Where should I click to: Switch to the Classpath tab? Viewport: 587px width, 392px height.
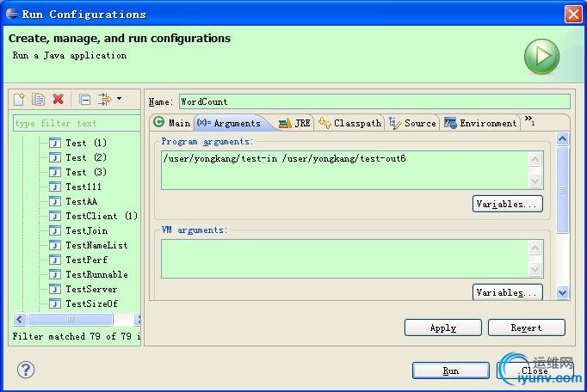tap(349, 123)
